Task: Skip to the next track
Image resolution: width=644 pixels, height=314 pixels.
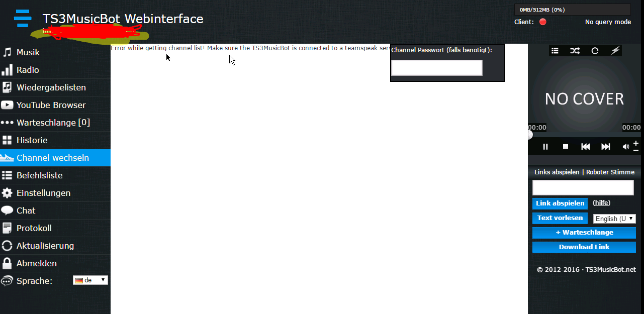Action: pos(606,147)
